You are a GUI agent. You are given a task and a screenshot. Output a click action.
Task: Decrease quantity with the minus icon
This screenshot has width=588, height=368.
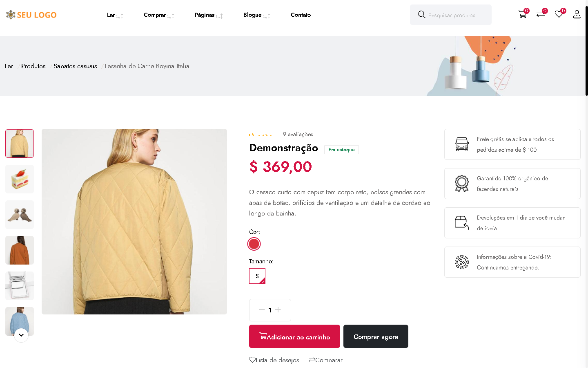pyautogui.click(x=262, y=310)
